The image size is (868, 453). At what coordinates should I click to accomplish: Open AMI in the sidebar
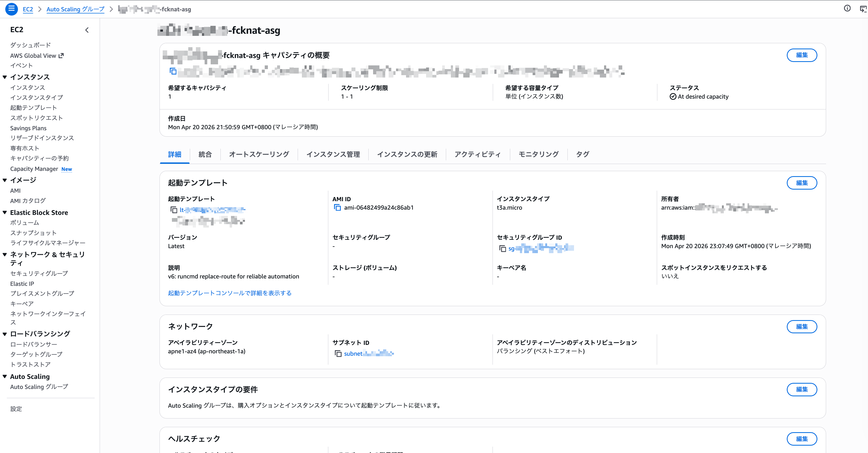tap(16, 191)
